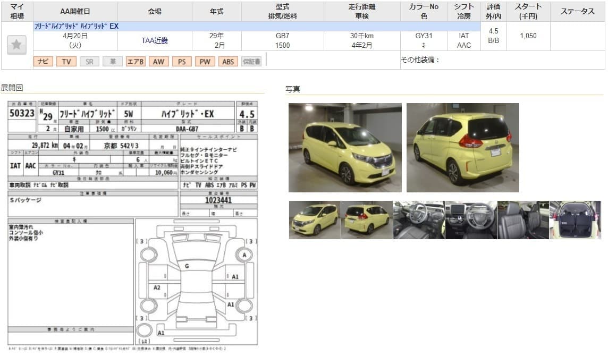View the black seats interior thumbnail
The width and height of the screenshot is (608, 364).
coord(522,220)
